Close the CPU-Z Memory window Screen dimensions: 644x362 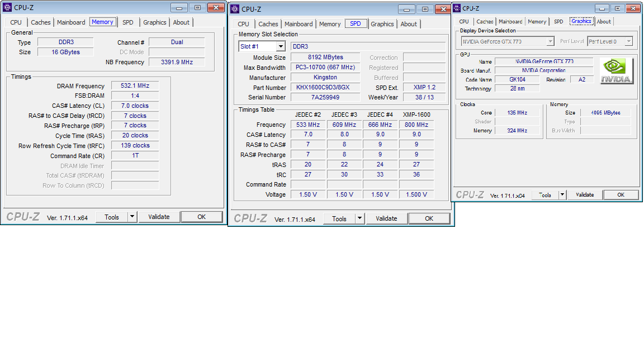(x=216, y=8)
